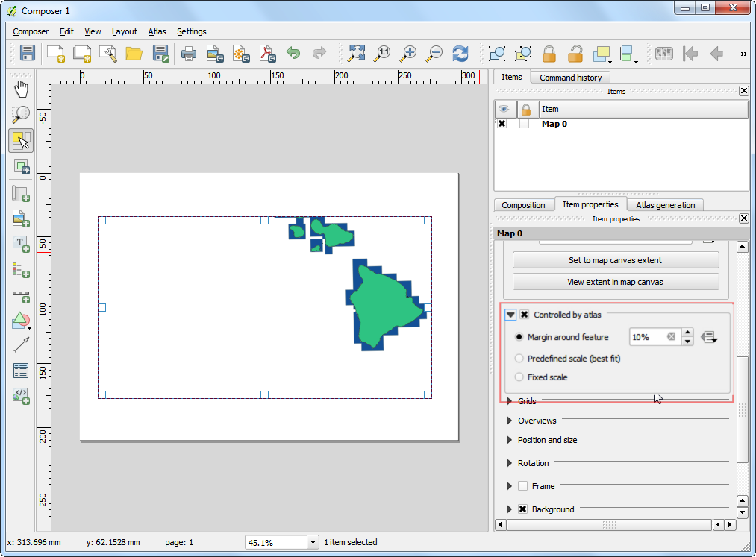Open the Edit menu

tap(66, 31)
